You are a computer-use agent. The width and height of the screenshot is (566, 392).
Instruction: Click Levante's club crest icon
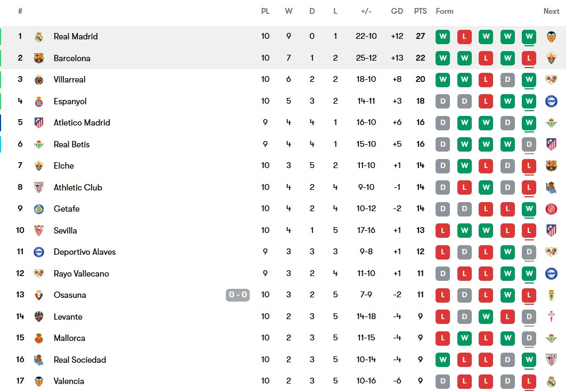point(39,316)
